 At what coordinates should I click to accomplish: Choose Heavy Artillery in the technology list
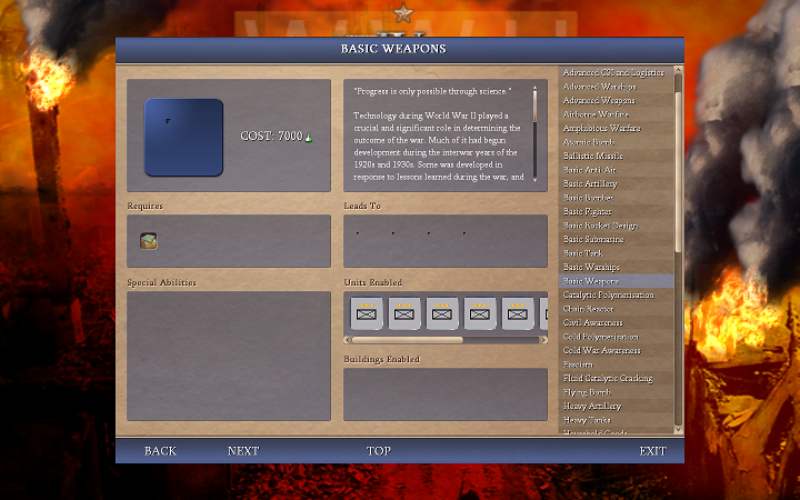pyautogui.click(x=592, y=406)
